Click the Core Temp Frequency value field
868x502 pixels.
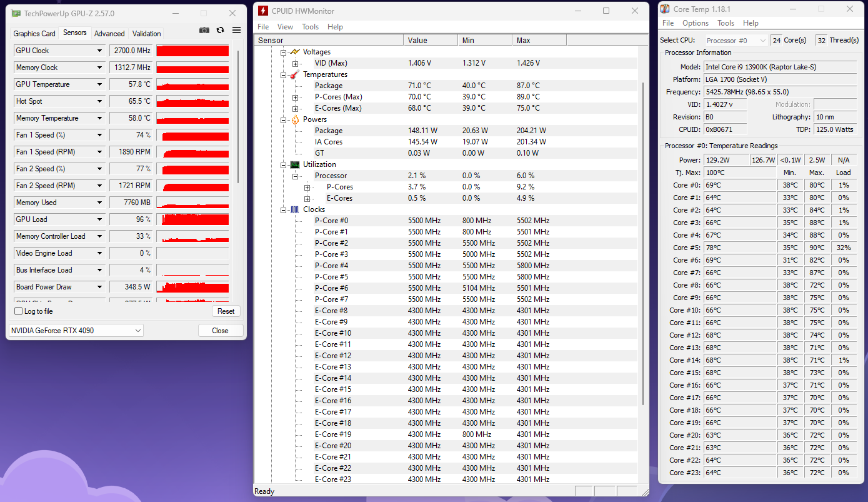coord(780,92)
